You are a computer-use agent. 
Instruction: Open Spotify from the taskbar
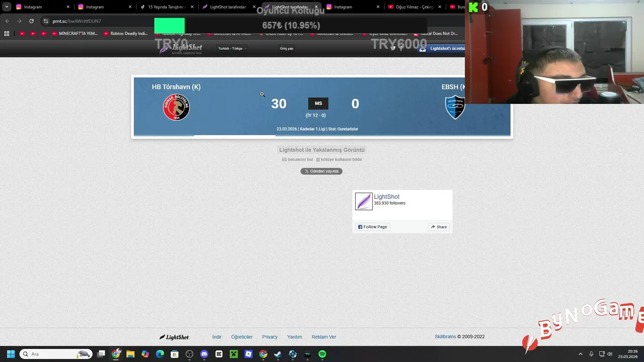point(322,354)
